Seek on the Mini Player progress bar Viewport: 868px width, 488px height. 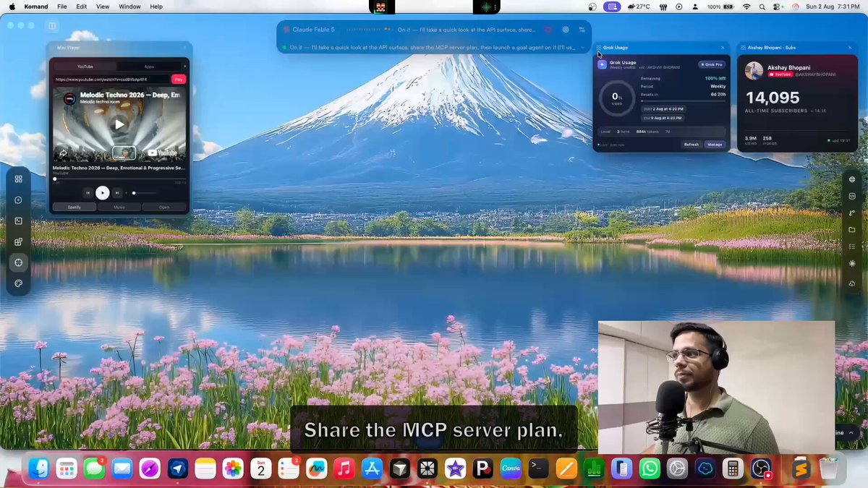click(x=119, y=179)
